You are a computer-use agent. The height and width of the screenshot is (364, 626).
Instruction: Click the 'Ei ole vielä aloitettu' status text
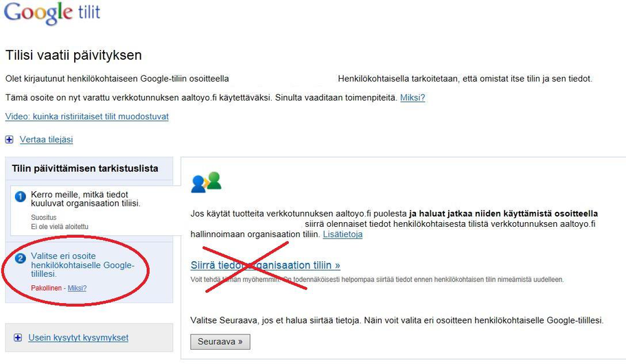point(60,226)
